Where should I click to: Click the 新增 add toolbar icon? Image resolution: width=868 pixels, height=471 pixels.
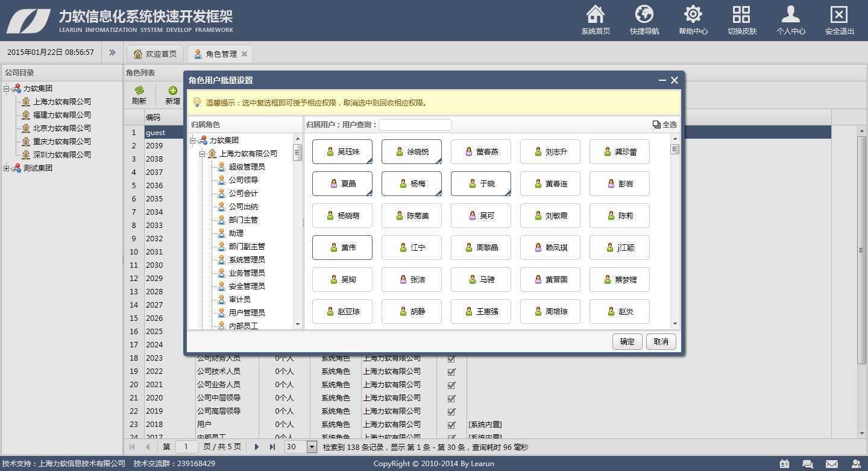[x=173, y=90]
